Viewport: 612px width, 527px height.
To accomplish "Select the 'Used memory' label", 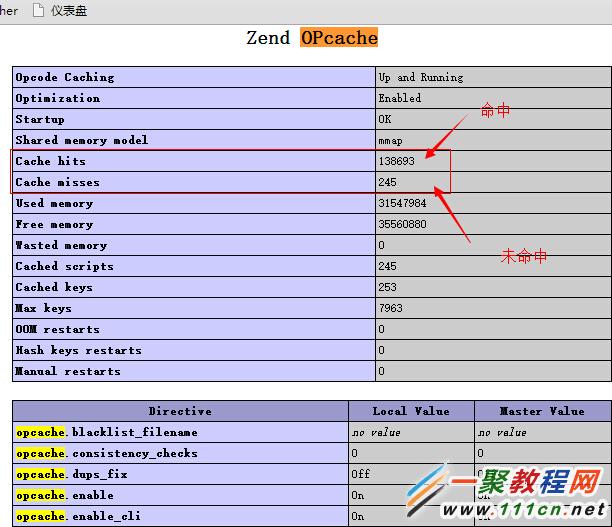I will click(x=54, y=203).
